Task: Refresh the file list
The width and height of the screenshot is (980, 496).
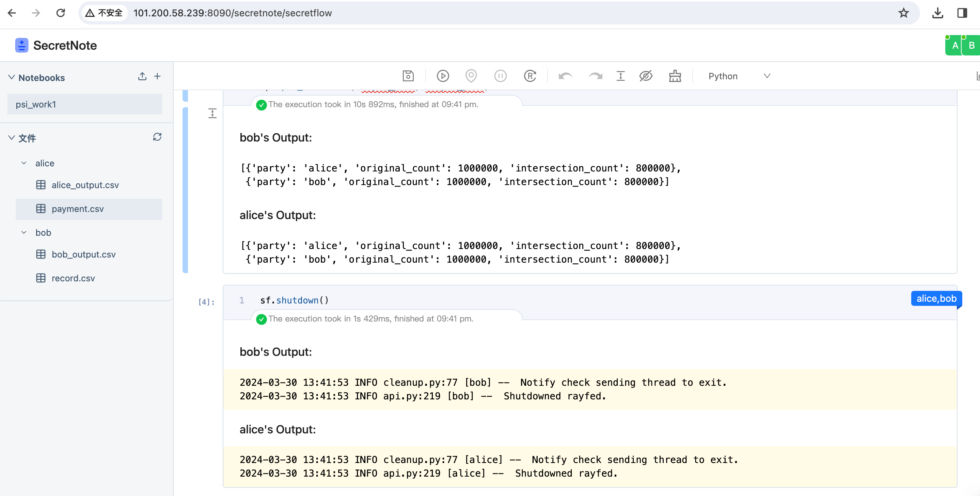Action: click(157, 137)
